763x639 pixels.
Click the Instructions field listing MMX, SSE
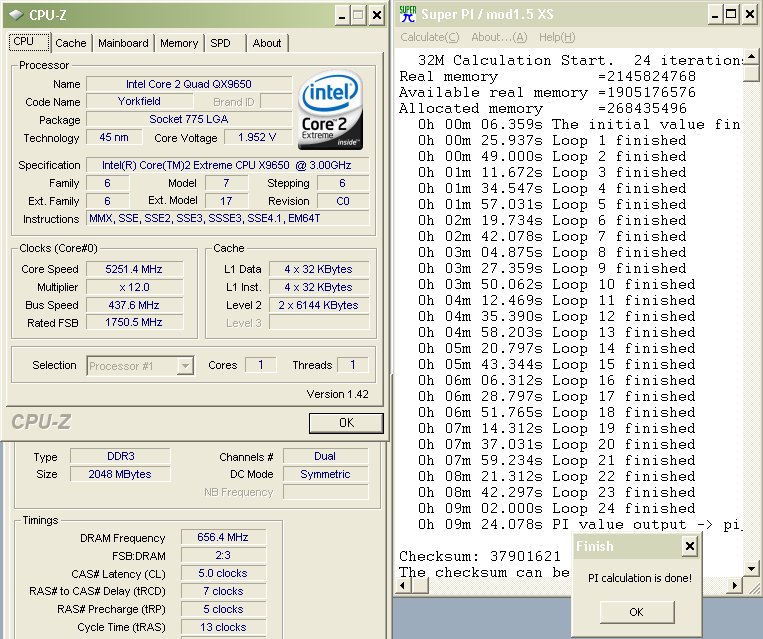pos(227,219)
